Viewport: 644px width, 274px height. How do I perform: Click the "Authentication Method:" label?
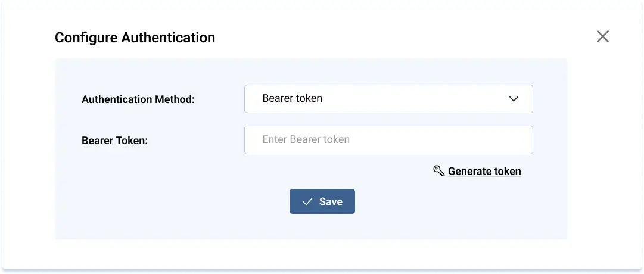138,99
